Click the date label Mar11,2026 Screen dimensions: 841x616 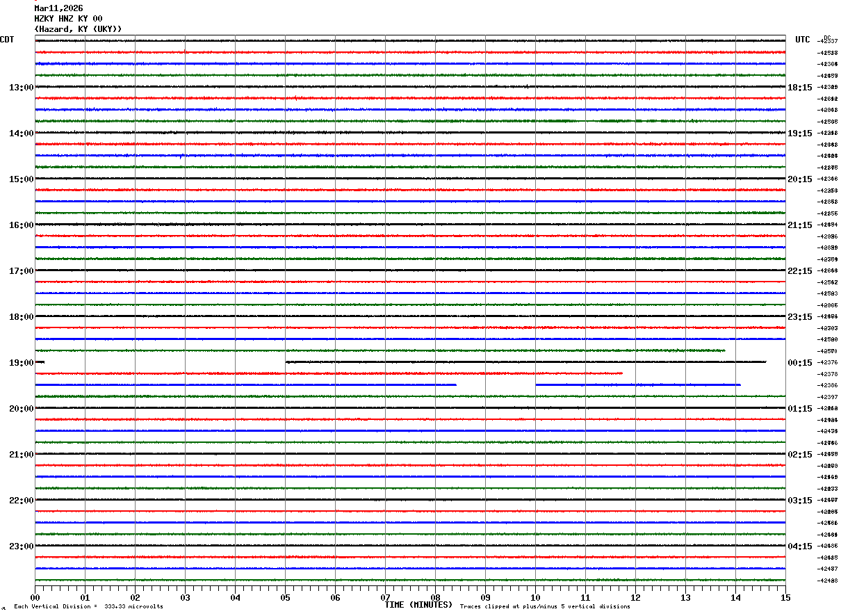point(58,8)
